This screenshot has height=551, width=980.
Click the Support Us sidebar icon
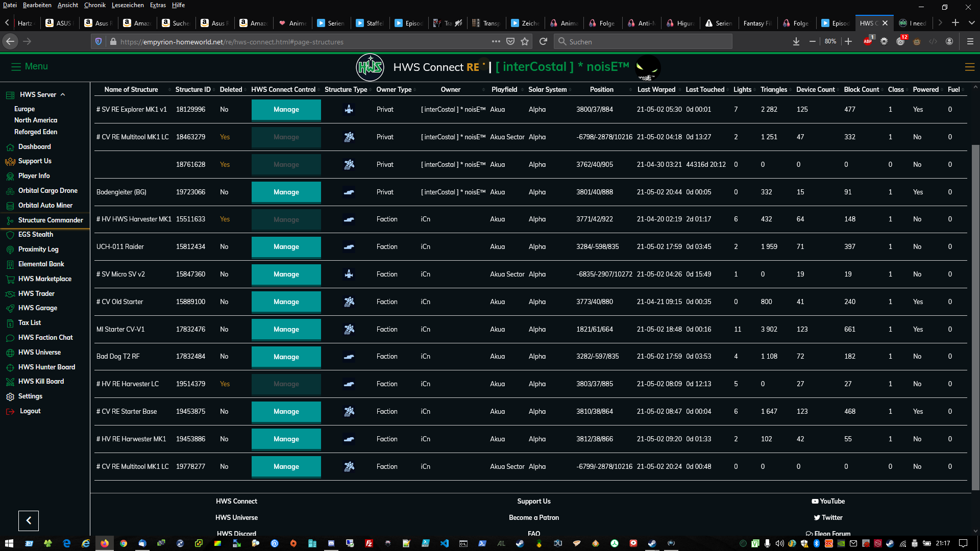click(x=10, y=162)
